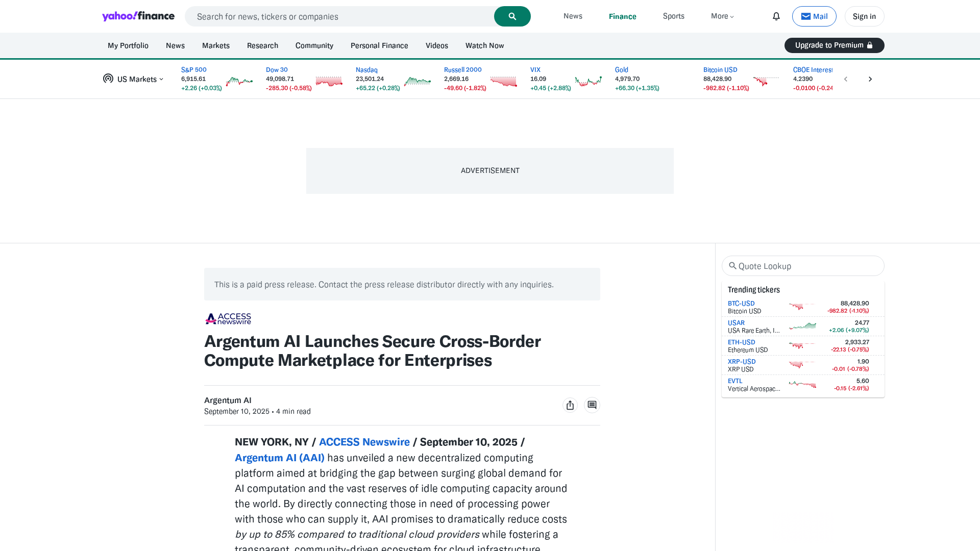Image resolution: width=980 pixels, height=551 pixels.
Task: Open the Research nav item
Action: [262, 45]
